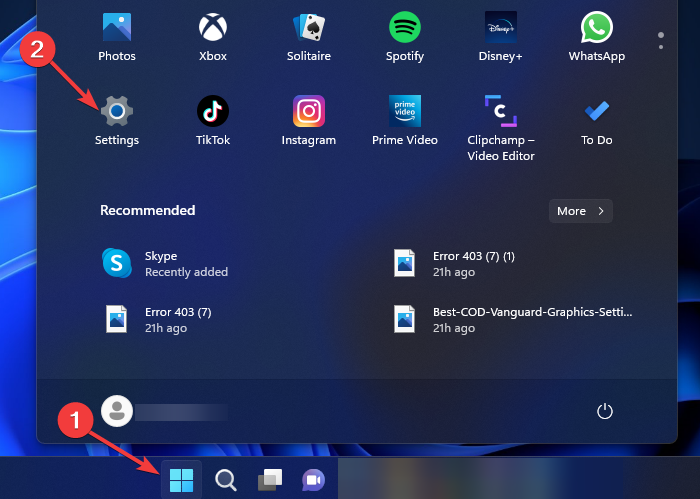Image resolution: width=700 pixels, height=499 pixels.
Task: Launch the Xbox app
Action: (x=213, y=37)
